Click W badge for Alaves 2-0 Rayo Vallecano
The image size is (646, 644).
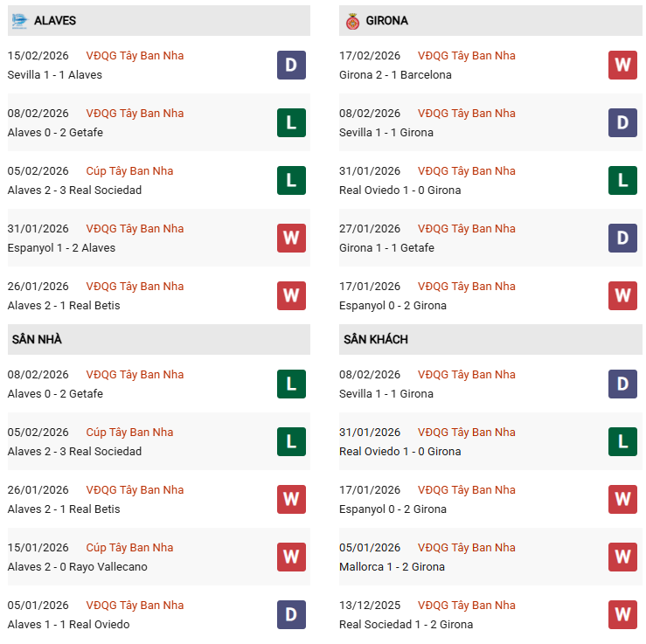point(291,557)
